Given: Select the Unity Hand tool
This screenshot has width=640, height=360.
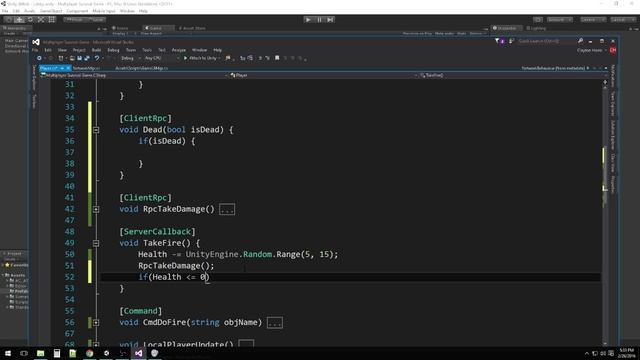Looking at the screenshot, I should (x=9, y=20).
